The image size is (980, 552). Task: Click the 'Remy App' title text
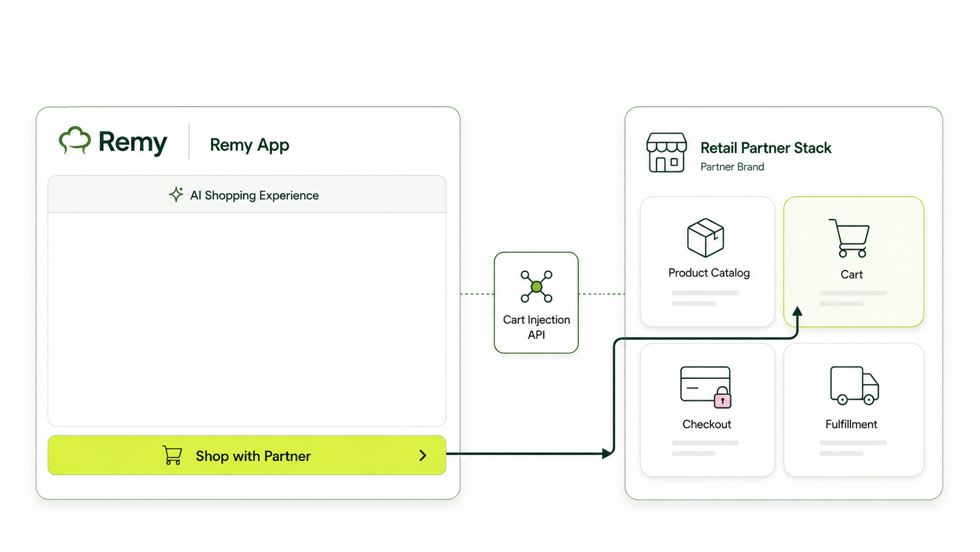coord(250,145)
